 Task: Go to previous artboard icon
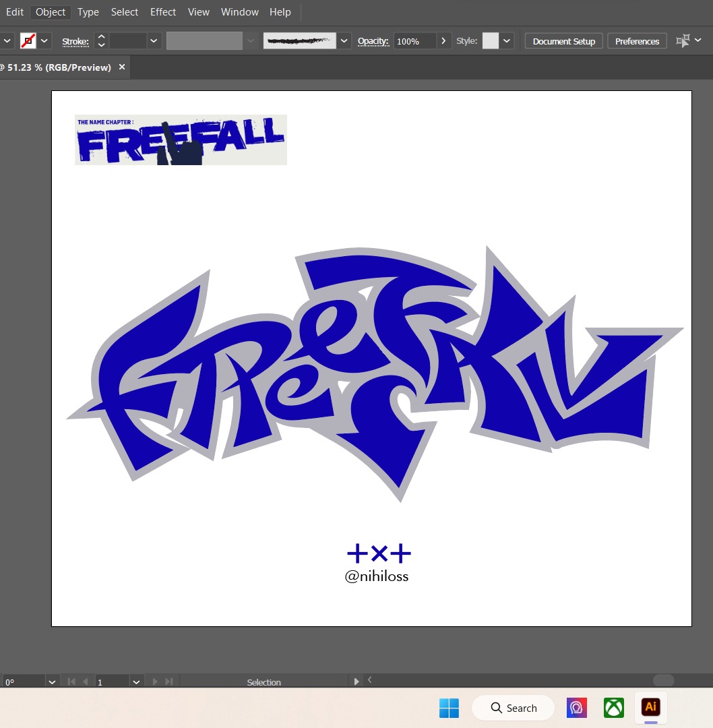(86, 681)
